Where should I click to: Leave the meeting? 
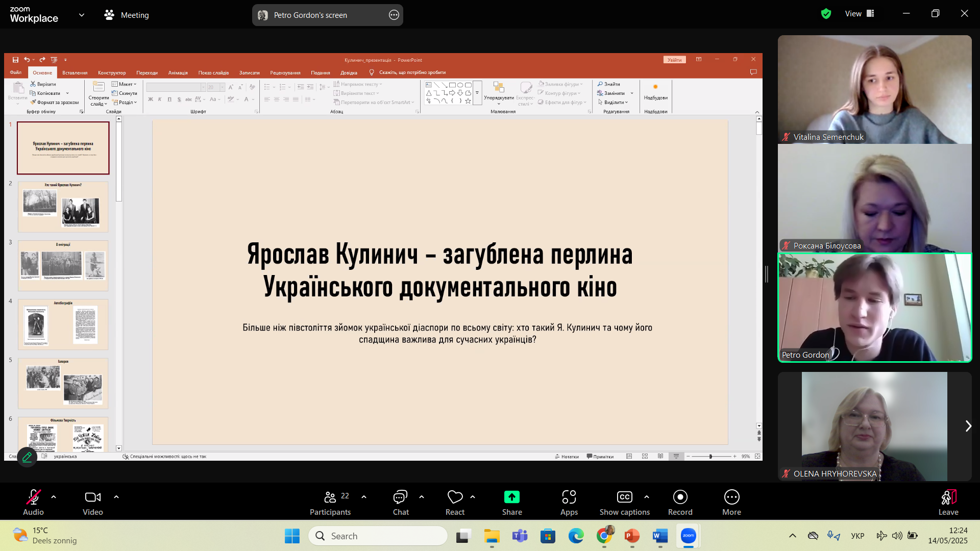pyautogui.click(x=948, y=503)
